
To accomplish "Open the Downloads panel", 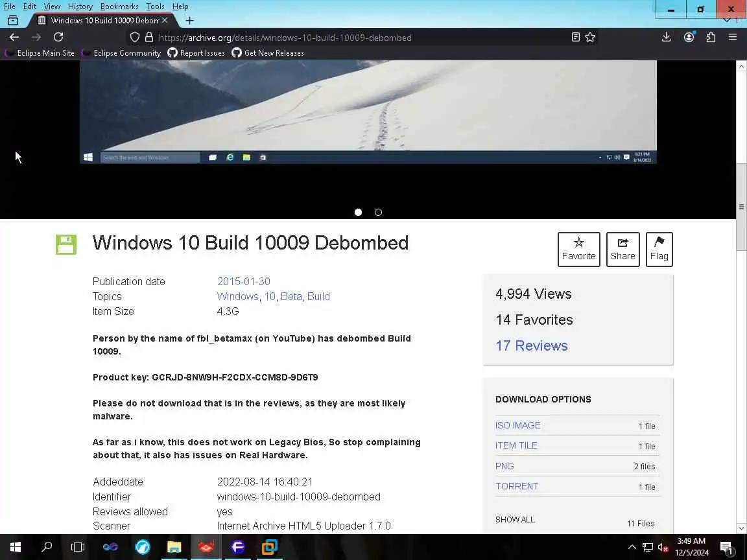I will point(667,37).
